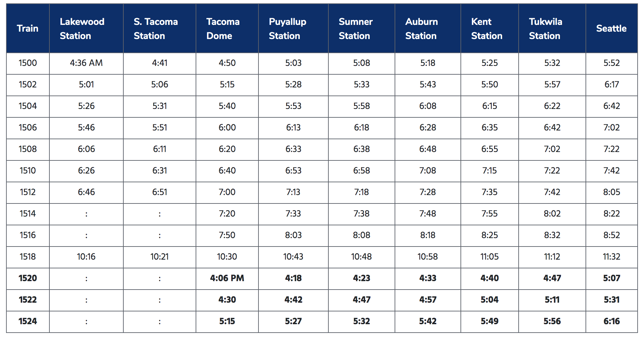Click the 10:48 Sumner Station time
Screen dimensions: 644x339
point(361,257)
